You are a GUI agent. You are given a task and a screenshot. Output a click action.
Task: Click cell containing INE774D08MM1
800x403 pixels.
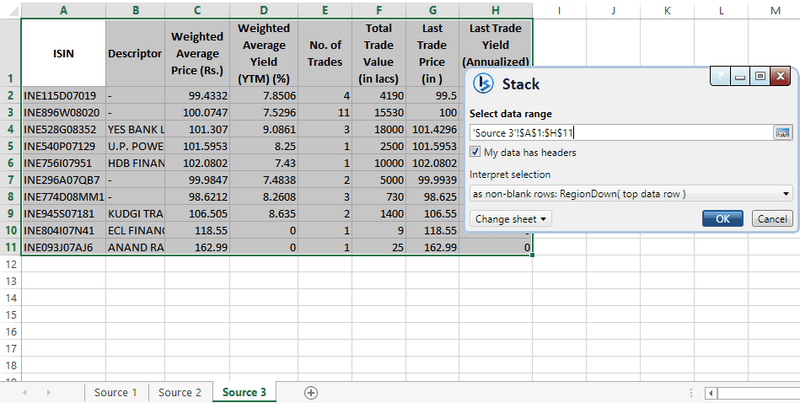pos(63,196)
